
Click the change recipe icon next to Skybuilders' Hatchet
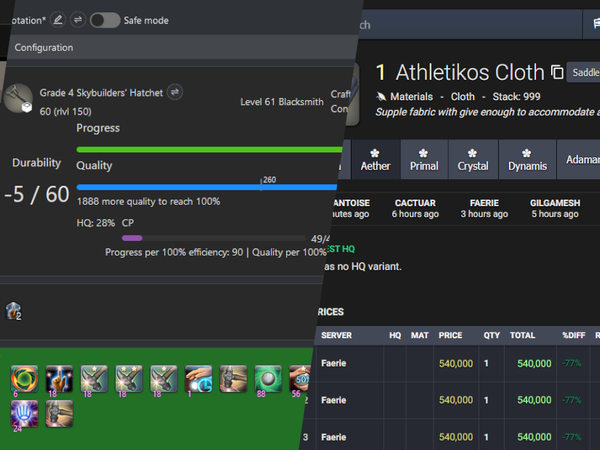175,92
